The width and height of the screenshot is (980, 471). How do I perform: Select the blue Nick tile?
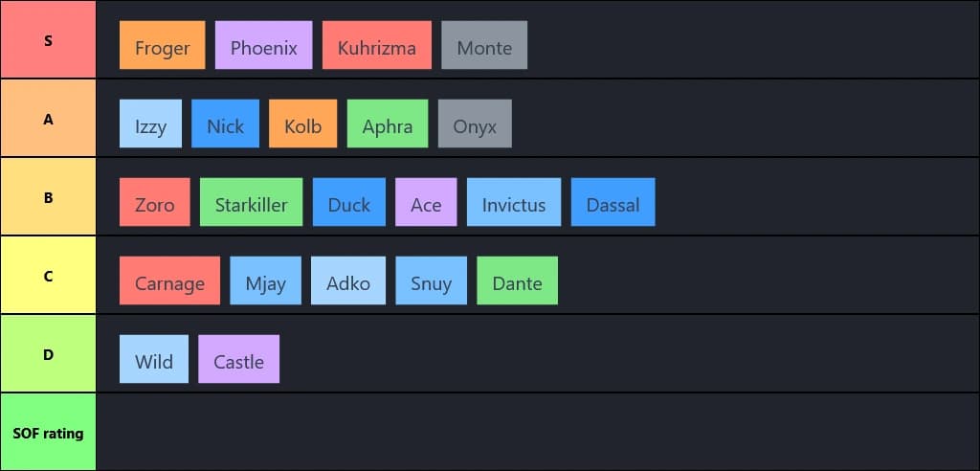(225, 124)
